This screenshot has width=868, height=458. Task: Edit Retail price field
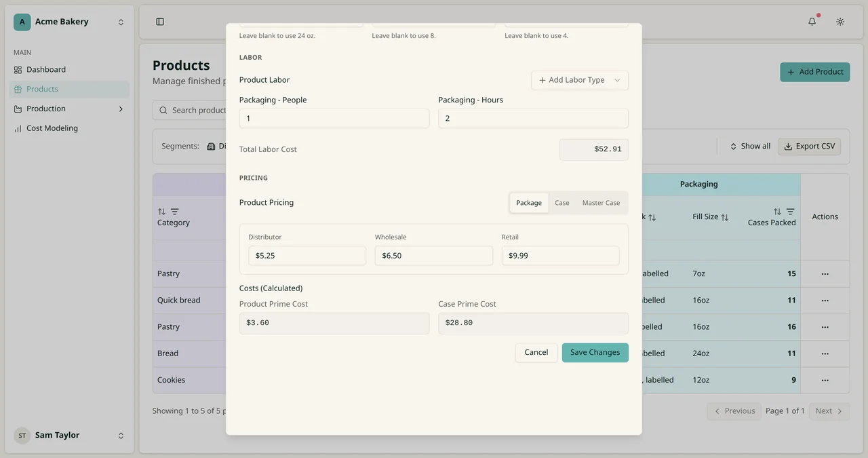click(560, 256)
